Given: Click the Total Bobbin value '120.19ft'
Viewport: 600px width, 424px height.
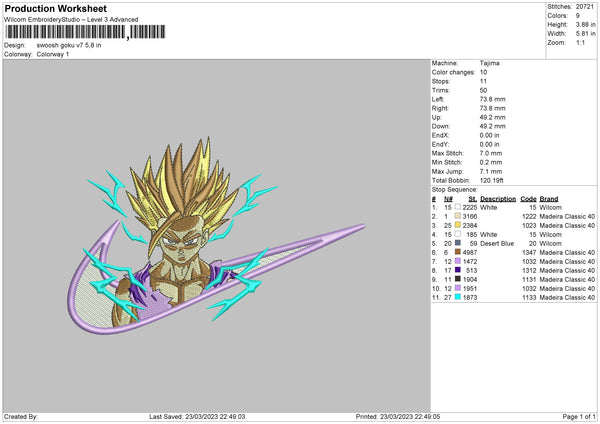Looking at the screenshot, I should (x=492, y=180).
